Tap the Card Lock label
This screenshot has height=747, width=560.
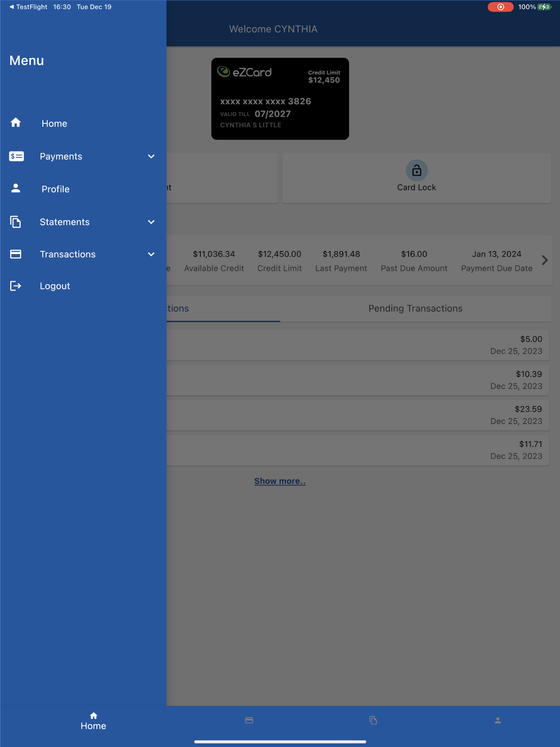click(x=416, y=187)
